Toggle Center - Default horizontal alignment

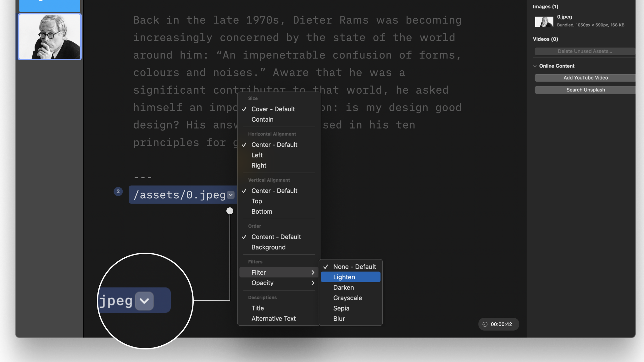tap(274, 145)
